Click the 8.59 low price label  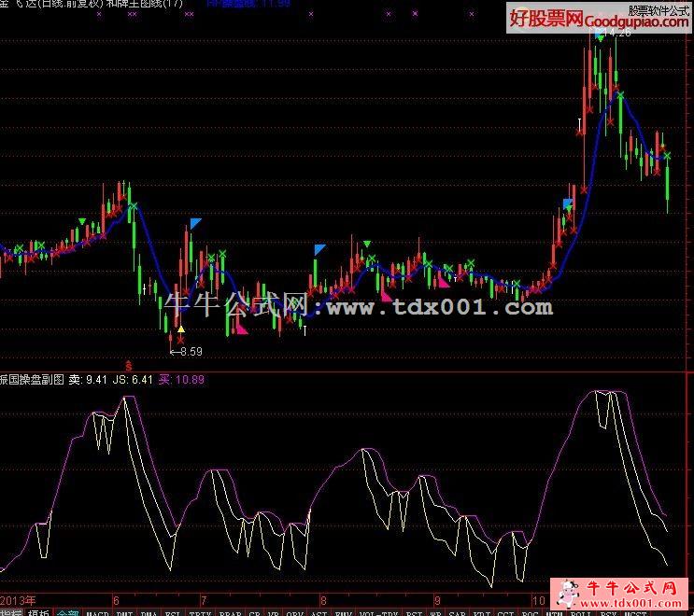pyautogui.click(x=191, y=351)
